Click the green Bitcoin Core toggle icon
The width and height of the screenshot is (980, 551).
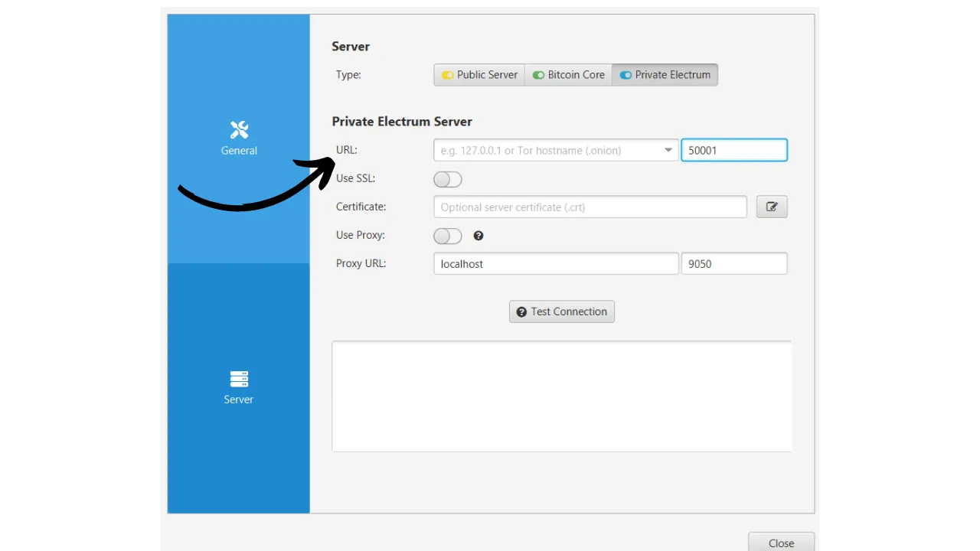click(539, 75)
